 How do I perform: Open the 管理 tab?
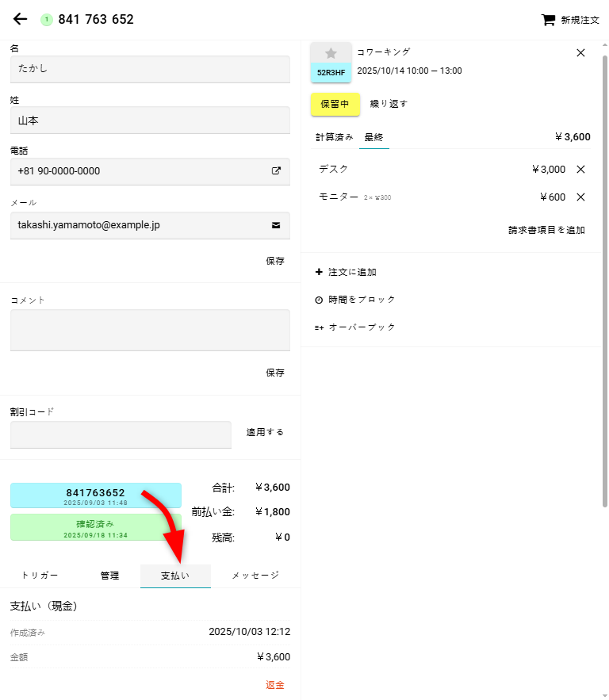coord(109,576)
